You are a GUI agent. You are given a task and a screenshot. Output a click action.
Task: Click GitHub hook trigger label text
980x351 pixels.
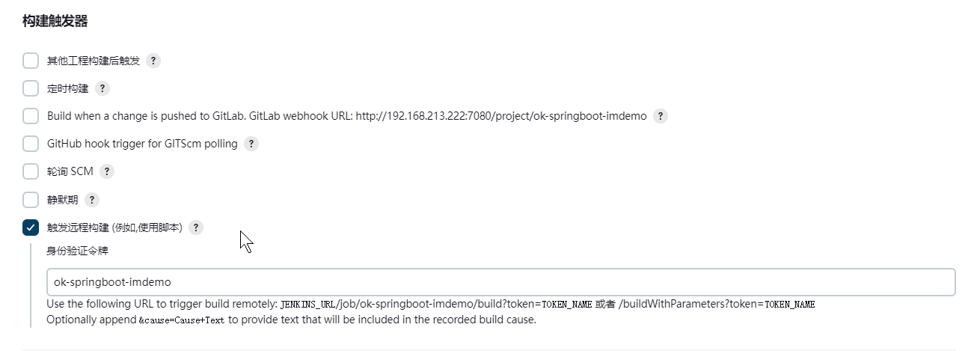click(x=142, y=144)
